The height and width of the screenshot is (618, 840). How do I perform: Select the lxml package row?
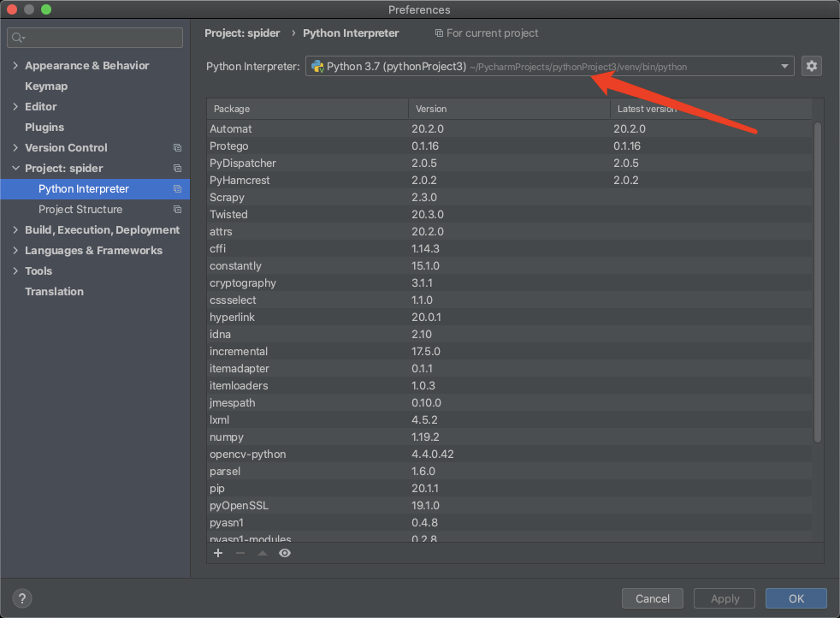coord(510,420)
